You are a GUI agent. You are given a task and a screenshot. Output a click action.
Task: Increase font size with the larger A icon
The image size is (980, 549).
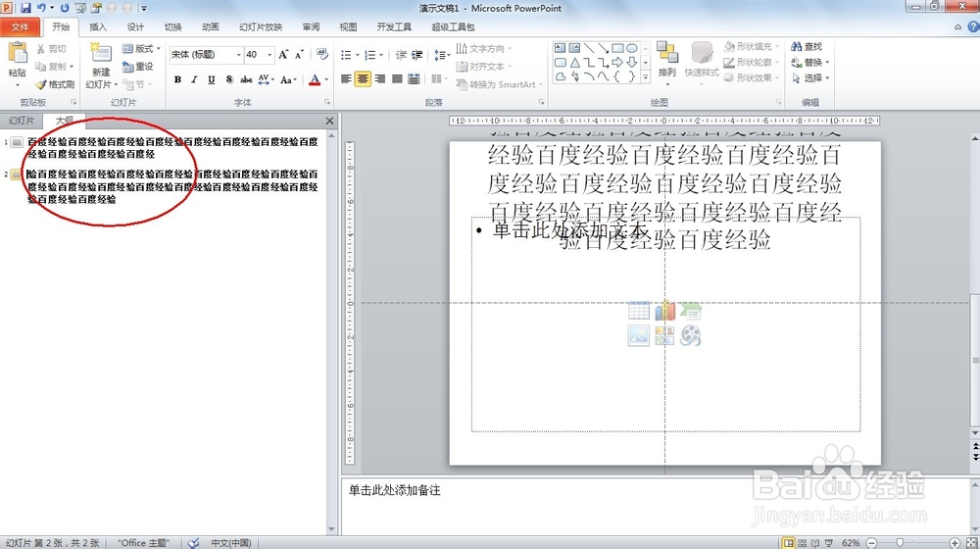[284, 55]
